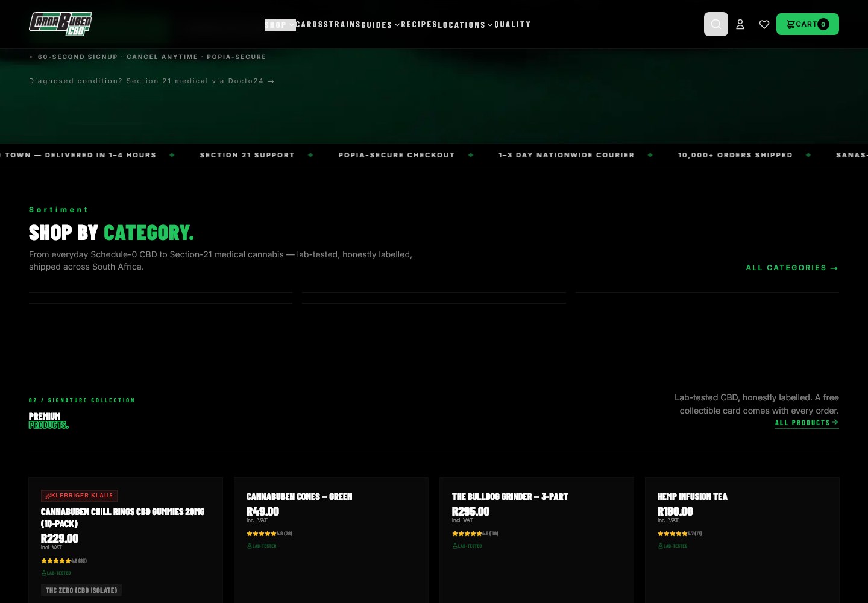The image size is (868, 603).
Task: Expand the Shop dropdown menu
Action: [280, 25]
